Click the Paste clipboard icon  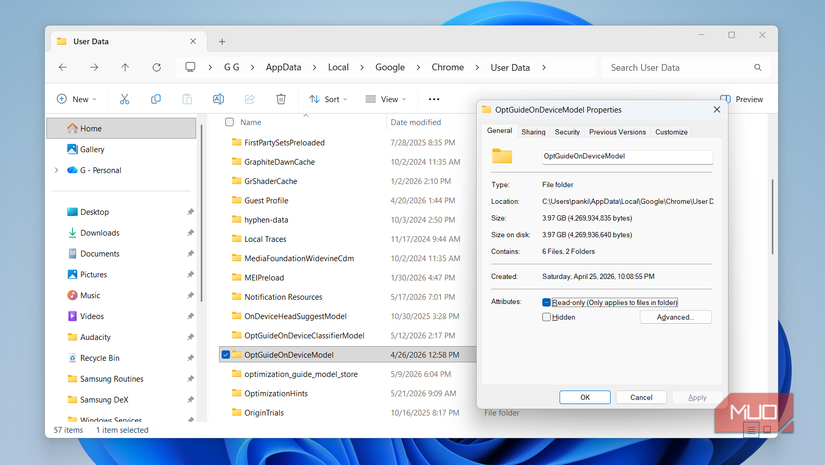187,99
